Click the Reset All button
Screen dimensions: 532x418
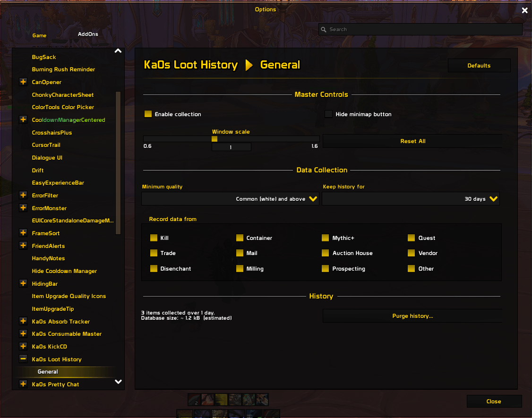412,141
